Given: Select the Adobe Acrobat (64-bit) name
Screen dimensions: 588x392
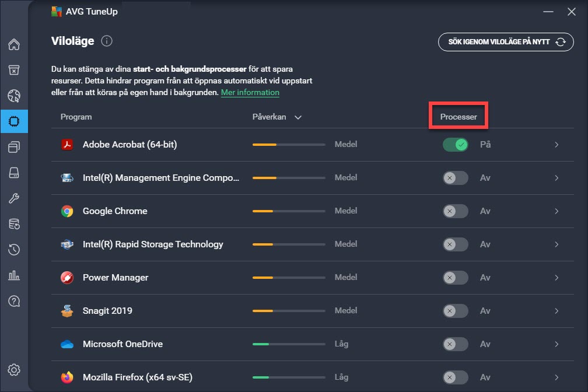Looking at the screenshot, I should 129,145.
